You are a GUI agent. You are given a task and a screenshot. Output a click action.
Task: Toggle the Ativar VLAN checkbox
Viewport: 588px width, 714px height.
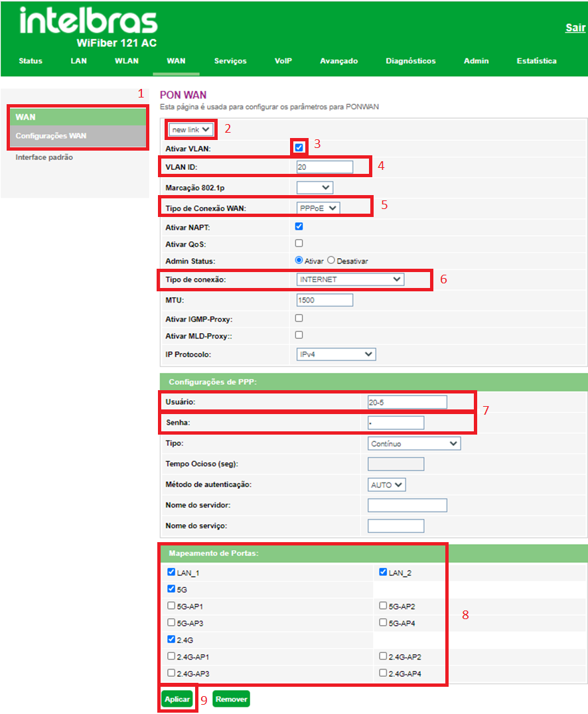[299, 147]
